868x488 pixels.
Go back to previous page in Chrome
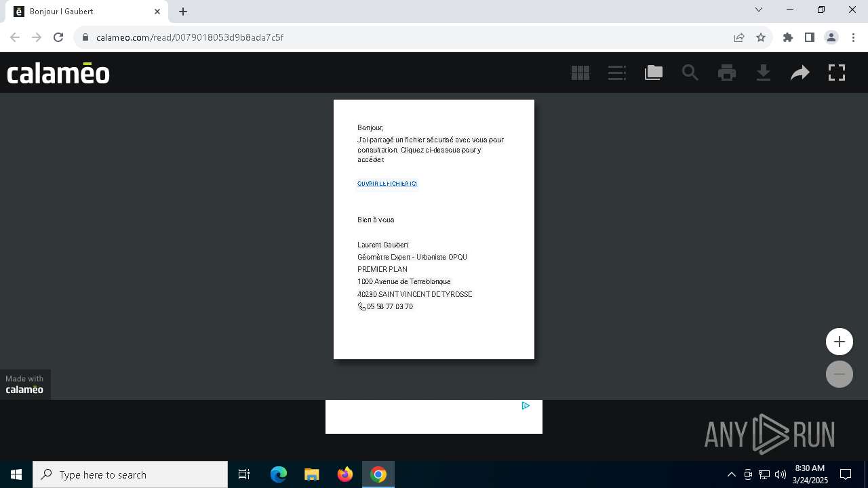coord(15,37)
